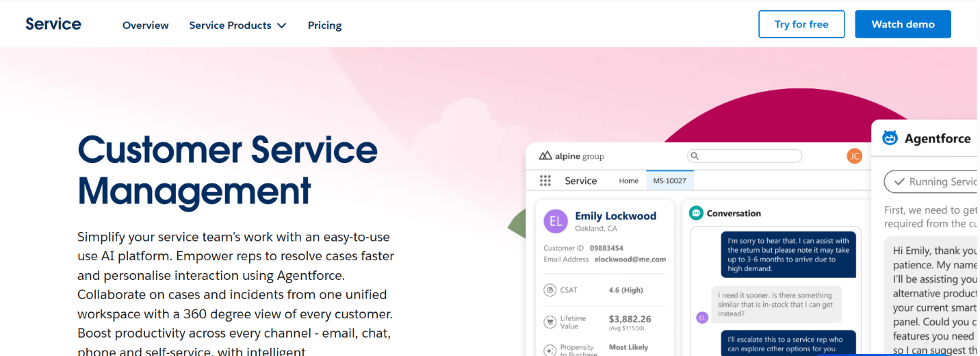Click the Agentforce robot icon
Screen dimensions: 980x356
890,138
